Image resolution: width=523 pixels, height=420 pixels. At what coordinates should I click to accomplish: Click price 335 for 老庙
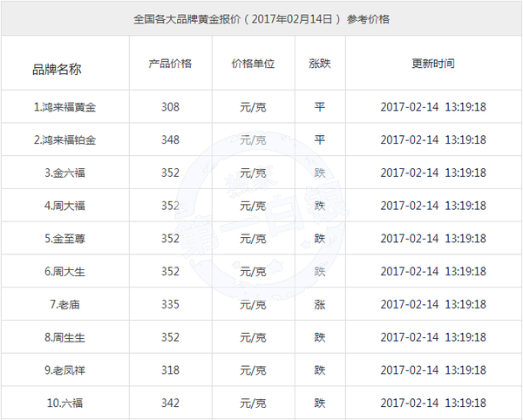[x=170, y=304]
